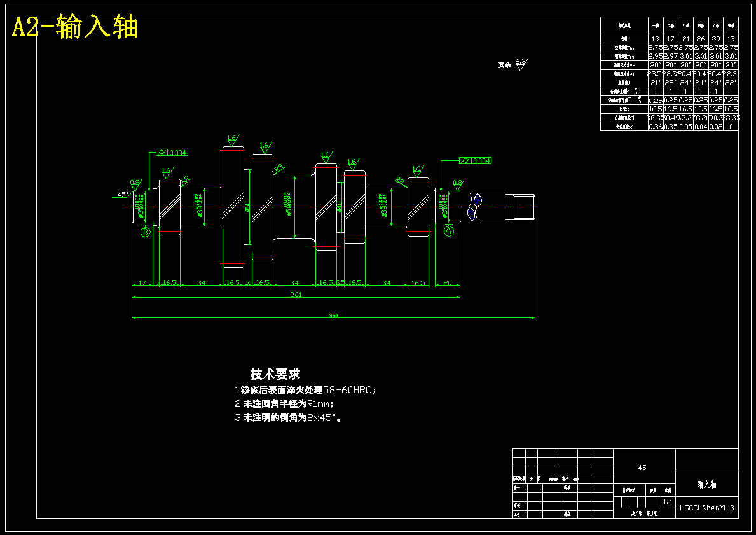Select the '0.004' tolerance frame above datum B
The height and width of the screenshot is (535, 756).
coord(172,153)
